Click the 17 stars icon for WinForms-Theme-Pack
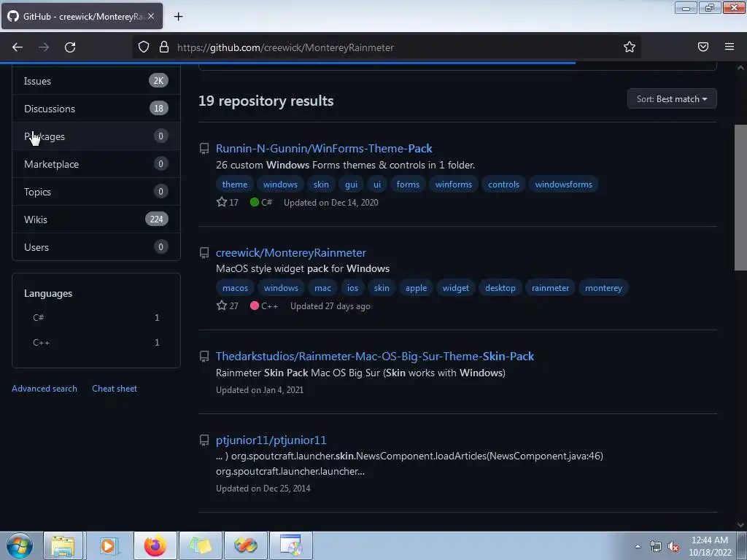Viewport: 747px width, 560px height. click(x=222, y=202)
